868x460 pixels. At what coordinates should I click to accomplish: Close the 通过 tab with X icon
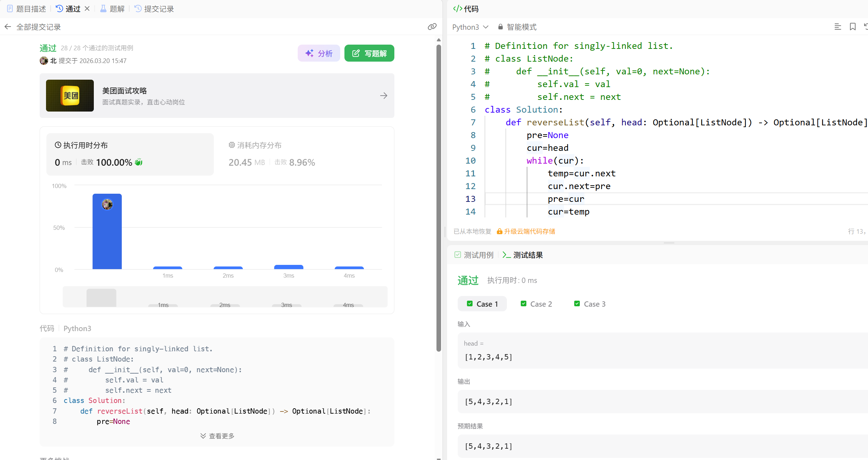coord(87,8)
